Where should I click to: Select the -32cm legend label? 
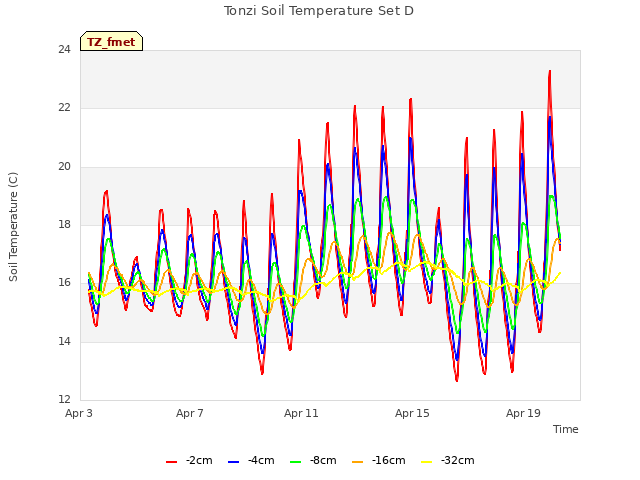click(x=458, y=460)
